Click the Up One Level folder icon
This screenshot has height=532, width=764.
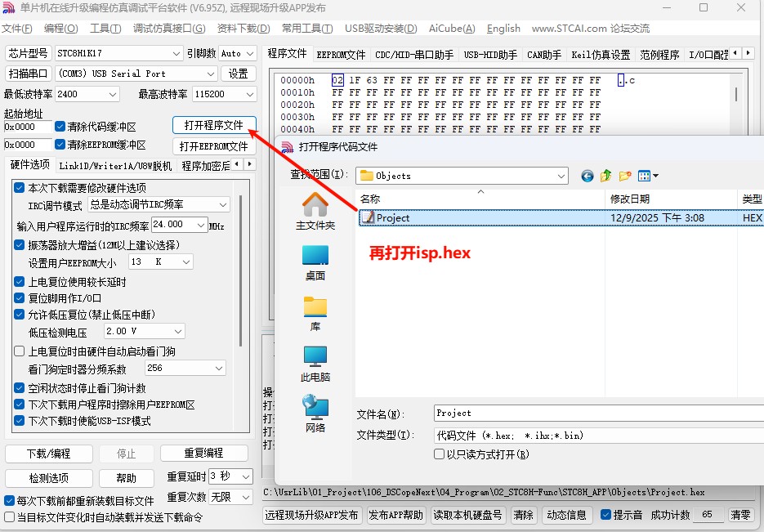coord(606,176)
